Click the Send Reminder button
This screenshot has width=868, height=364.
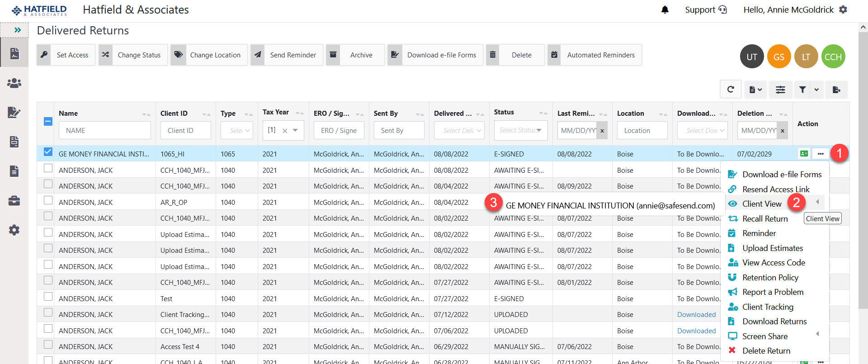tap(287, 55)
